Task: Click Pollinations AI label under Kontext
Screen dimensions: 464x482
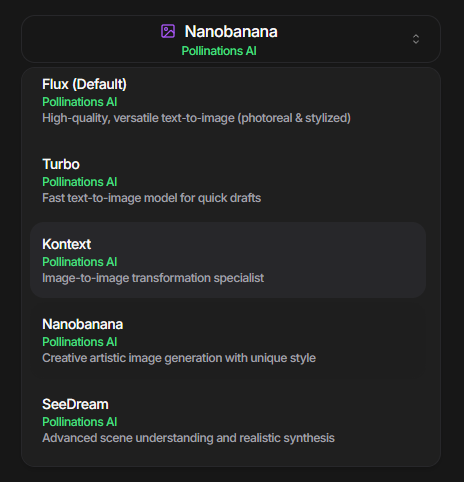Action: tap(80, 262)
